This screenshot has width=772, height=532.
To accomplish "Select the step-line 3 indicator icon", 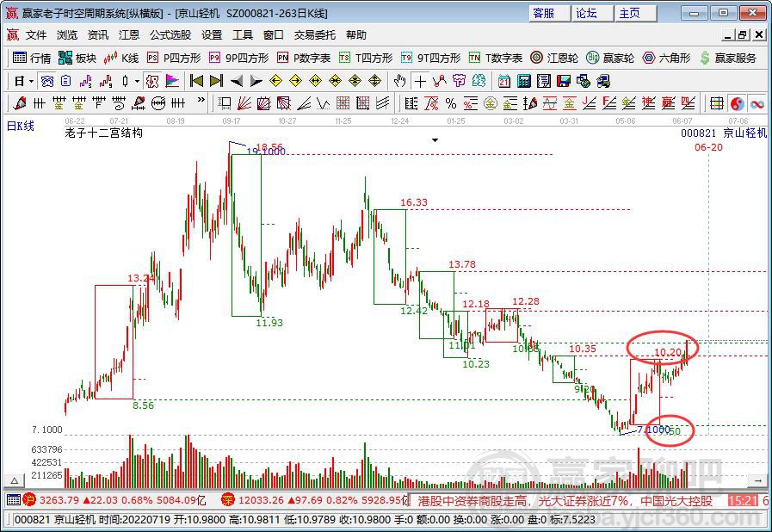I will click(x=86, y=81).
